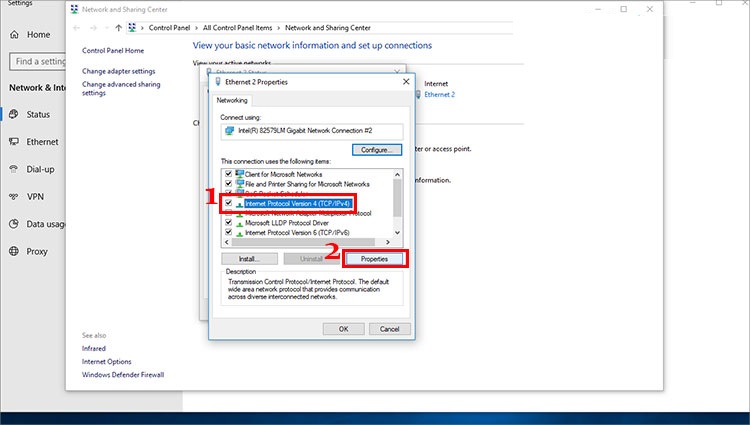Close the Ethernet 2 Properties dialog
Screen dimensions: 750x425
point(406,82)
